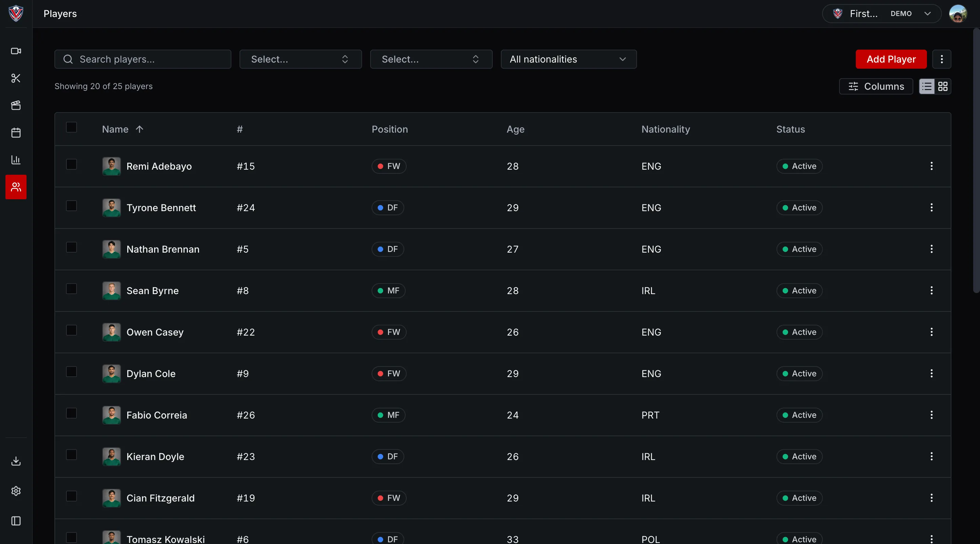Switch to grid view layout
This screenshot has width=980, height=544.
click(x=943, y=86)
